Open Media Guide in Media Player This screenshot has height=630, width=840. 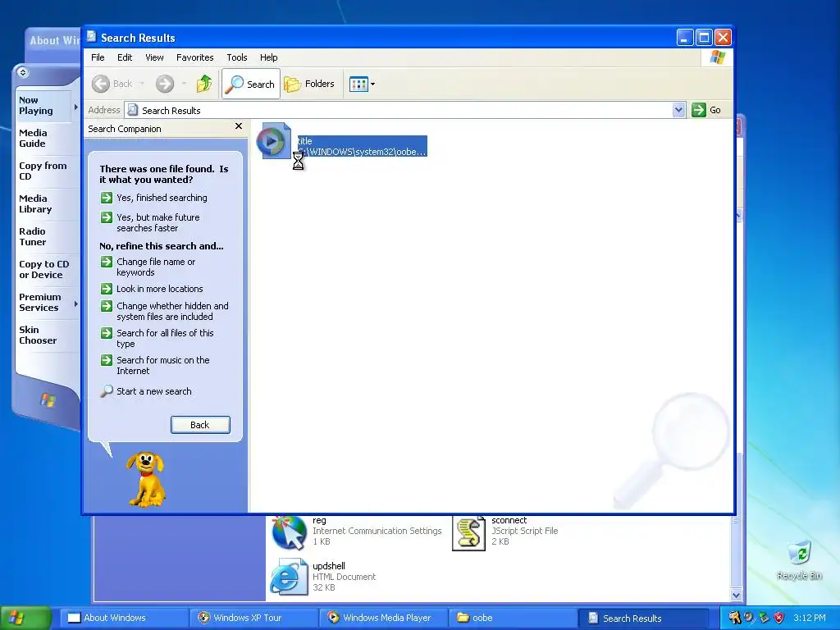click(33, 138)
